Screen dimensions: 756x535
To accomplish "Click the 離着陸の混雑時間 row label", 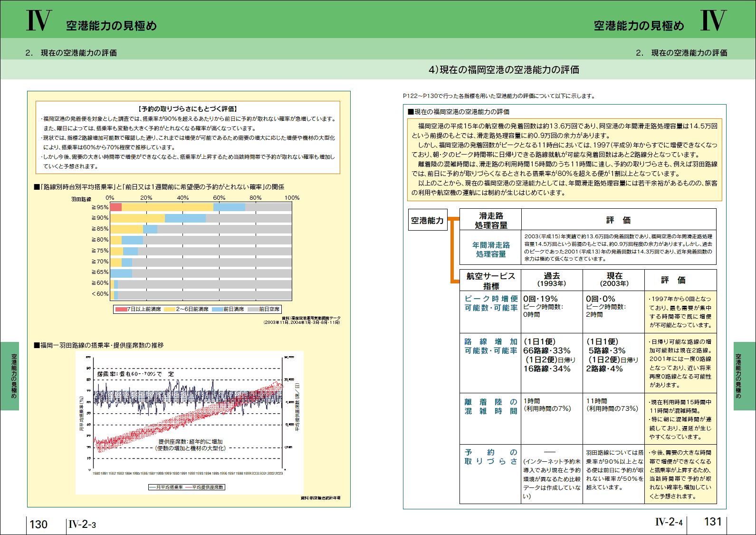I will [491, 407].
